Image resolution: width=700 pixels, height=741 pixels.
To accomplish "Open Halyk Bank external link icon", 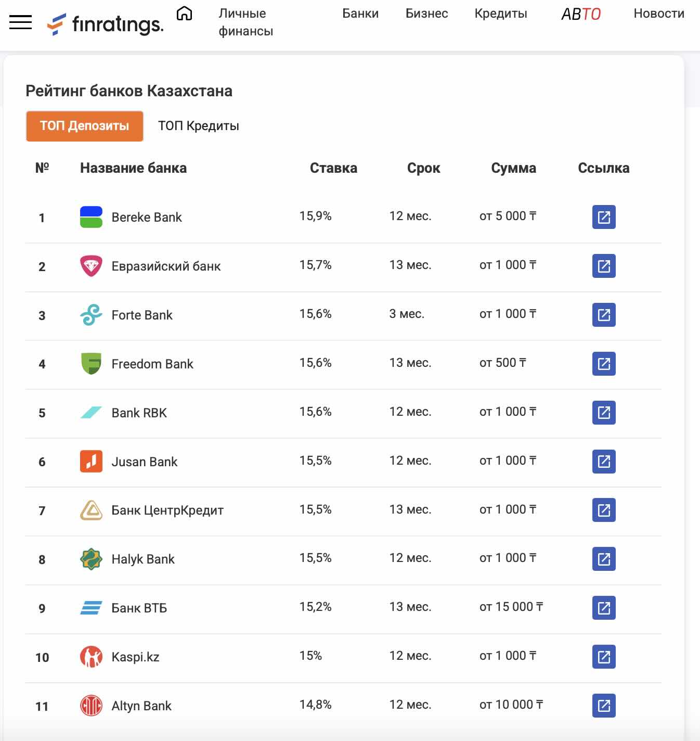I will tap(604, 559).
